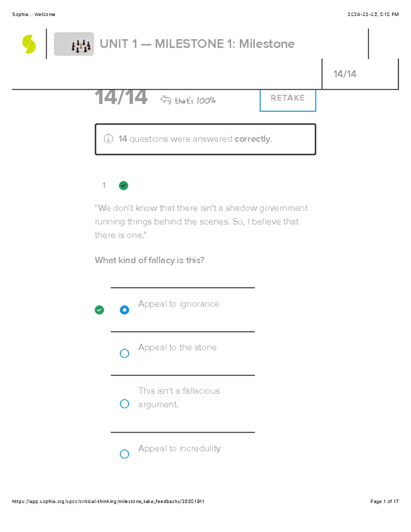Viewport: 411px width, 532px height.
Task: Click green checkmark next to question 1
Action: pyautogui.click(x=123, y=186)
